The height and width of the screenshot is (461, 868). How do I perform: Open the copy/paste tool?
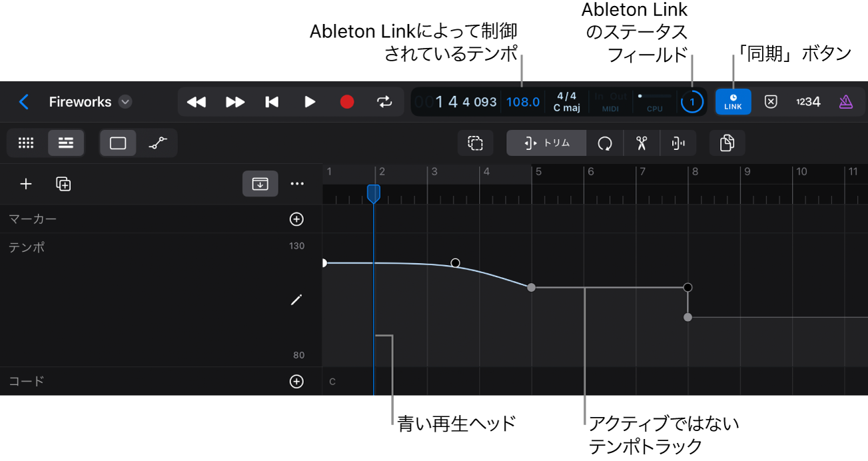(x=727, y=143)
